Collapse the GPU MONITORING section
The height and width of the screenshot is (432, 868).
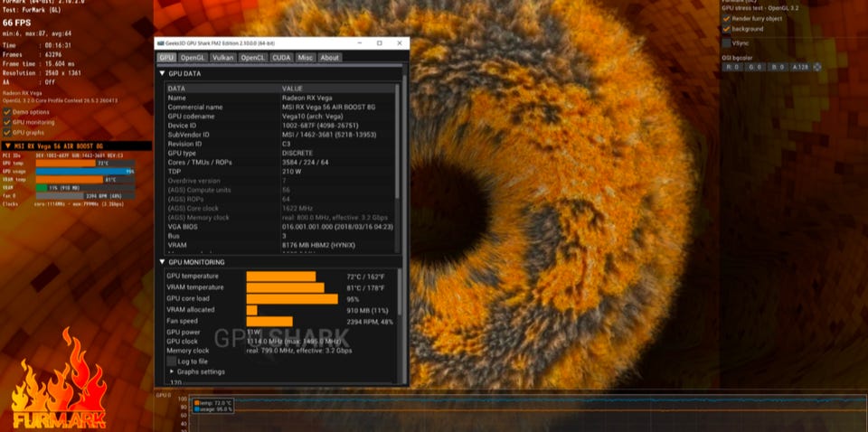point(162,261)
